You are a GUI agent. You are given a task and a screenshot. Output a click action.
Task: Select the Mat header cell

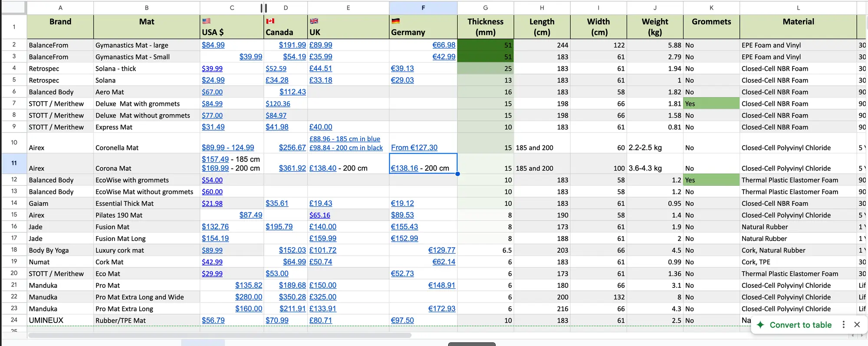coord(147,27)
